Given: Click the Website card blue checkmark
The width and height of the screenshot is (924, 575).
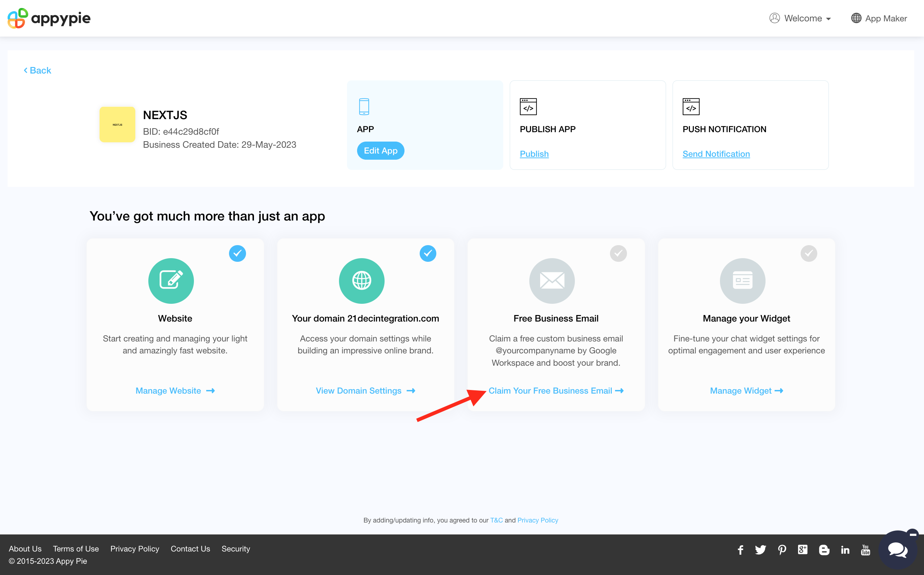Looking at the screenshot, I should click(x=237, y=254).
